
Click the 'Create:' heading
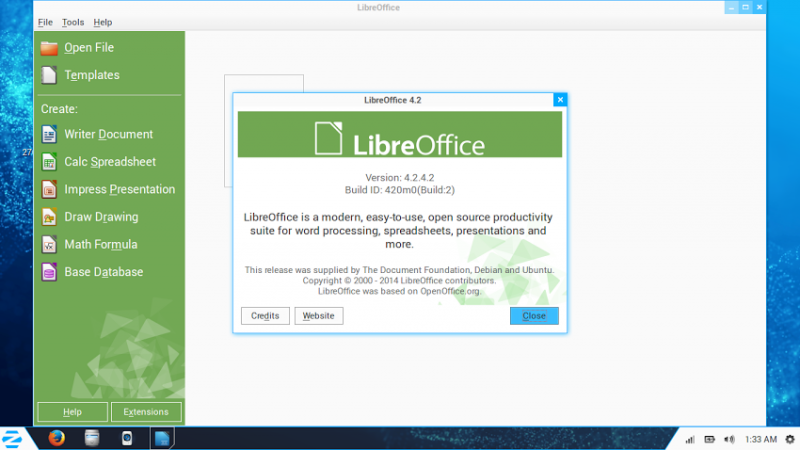(59, 109)
